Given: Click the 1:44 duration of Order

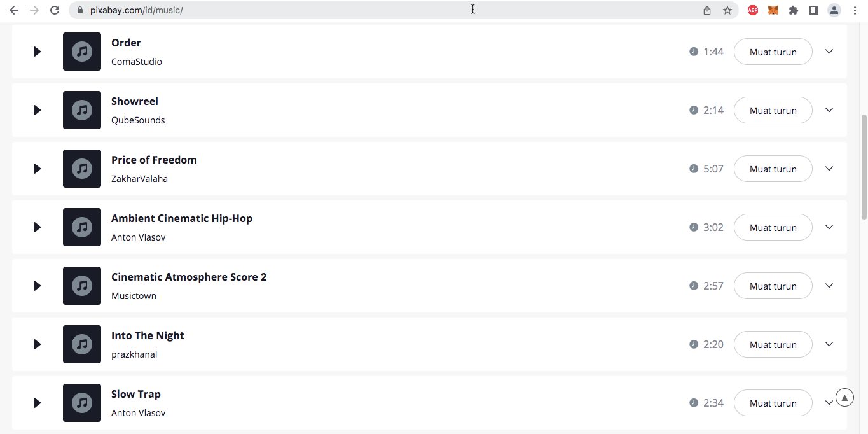Looking at the screenshot, I should point(713,52).
